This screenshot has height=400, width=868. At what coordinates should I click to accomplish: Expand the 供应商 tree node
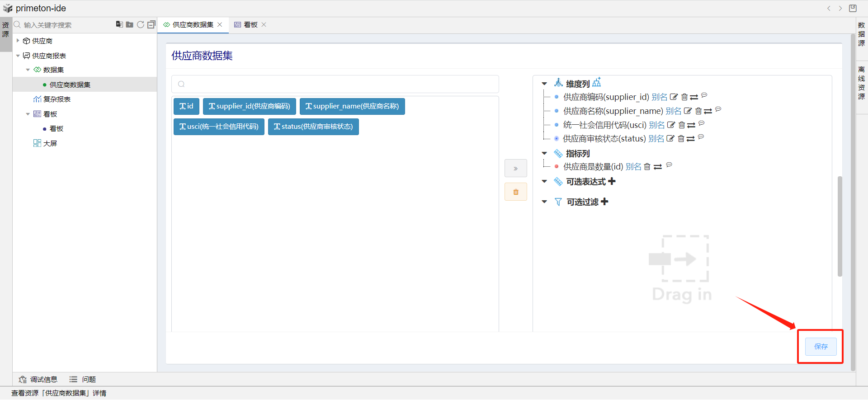(18, 41)
